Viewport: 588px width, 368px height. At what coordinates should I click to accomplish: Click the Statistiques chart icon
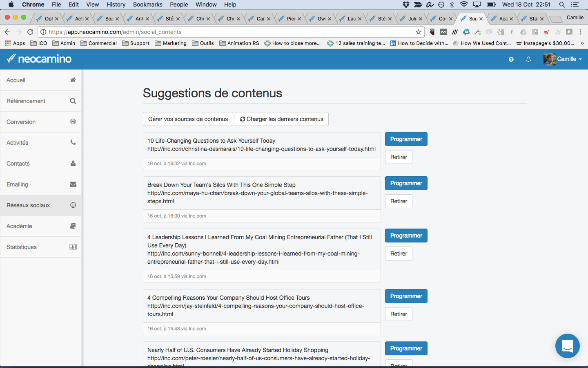click(x=73, y=247)
